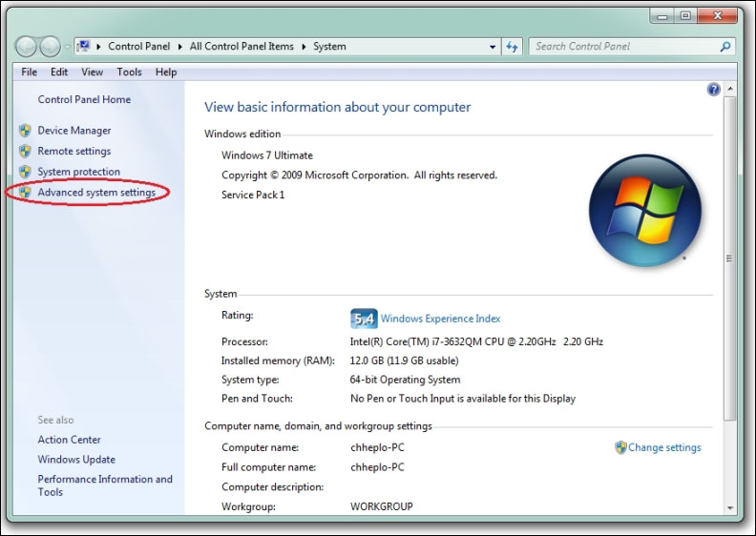Screen dimensions: 756x536
Task: Click the blue Help question mark icon
Action: [714, 89]
